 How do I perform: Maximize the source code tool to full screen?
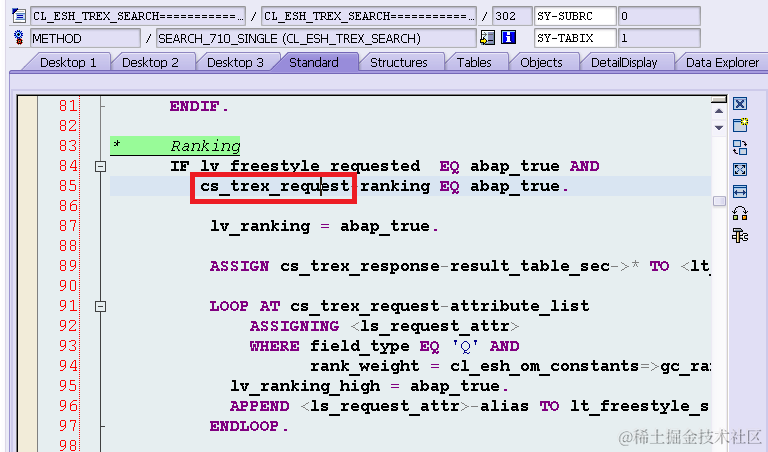[x=740, y=169]
